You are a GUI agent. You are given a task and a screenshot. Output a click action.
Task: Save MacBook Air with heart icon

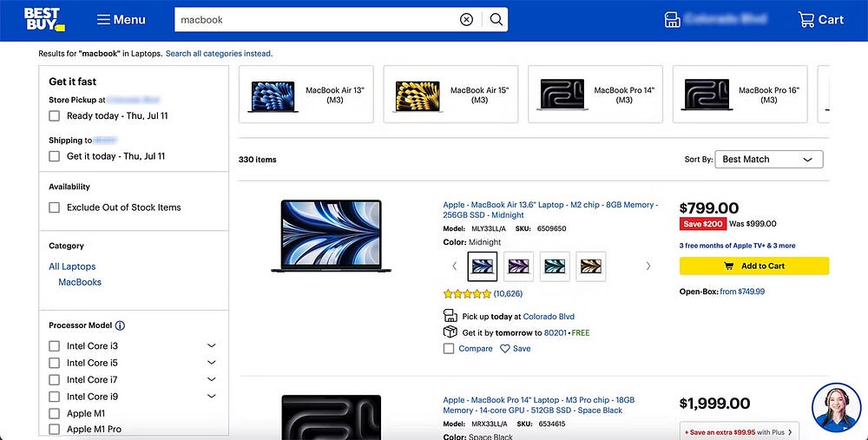[516, 349]
